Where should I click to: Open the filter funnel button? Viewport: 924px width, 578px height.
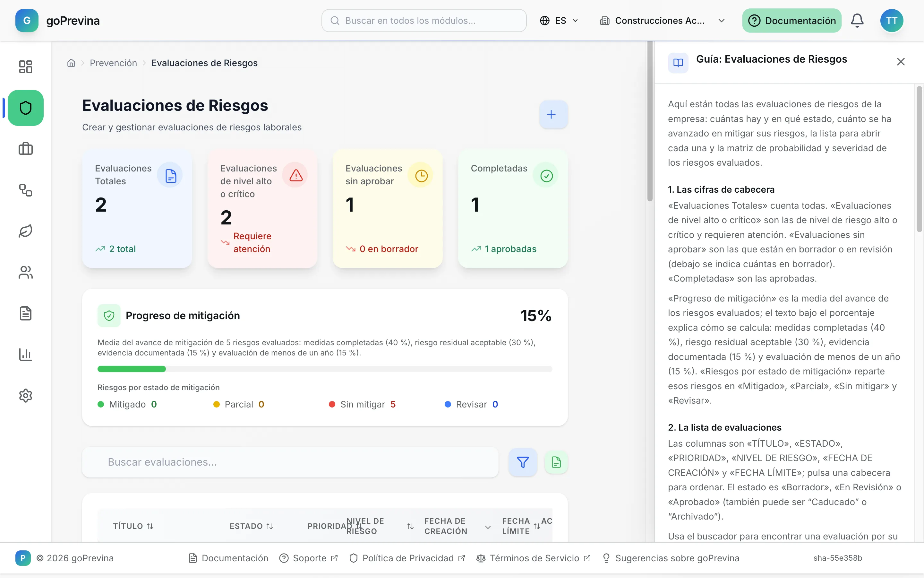coord(523,462)
